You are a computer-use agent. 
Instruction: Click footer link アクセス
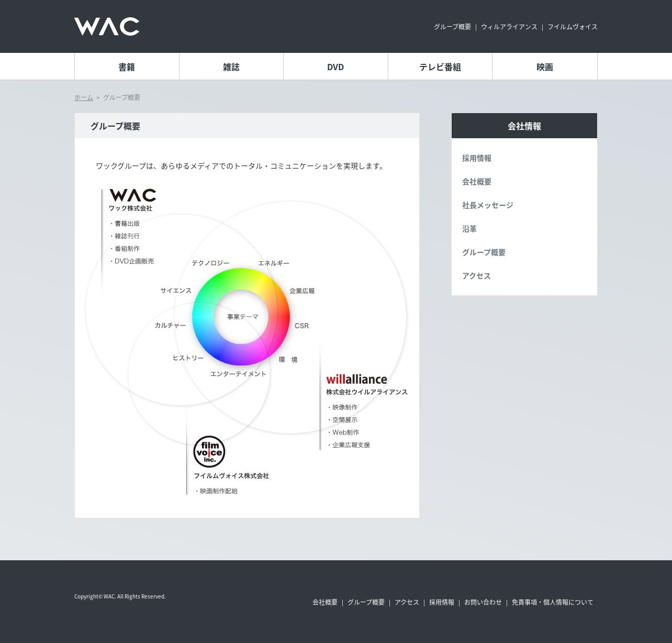(x=407, y=602)
